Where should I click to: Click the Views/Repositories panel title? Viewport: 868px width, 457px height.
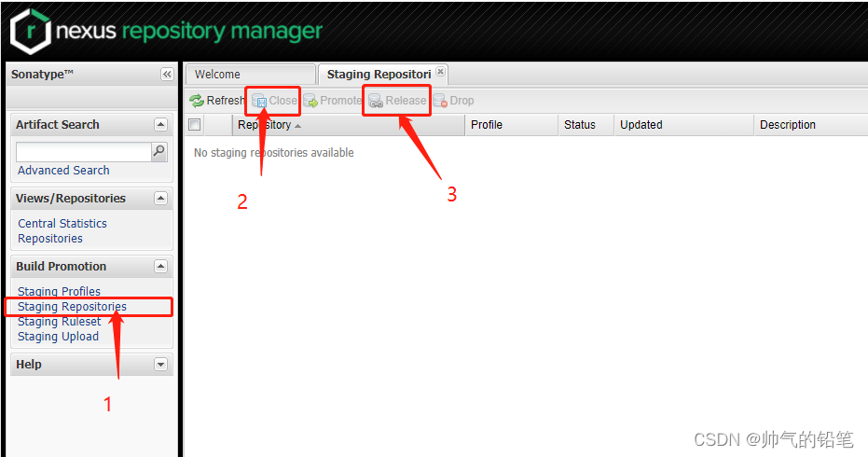(71, 199)
